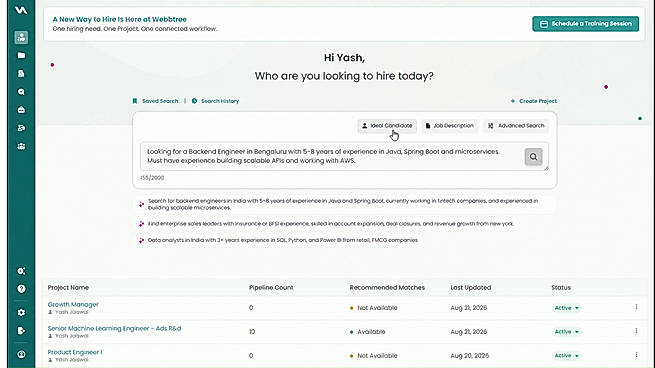This screenshot has width=655, height=368.
Task: Switch to the Ideal Candidate tab
Action: click(387, 126)
